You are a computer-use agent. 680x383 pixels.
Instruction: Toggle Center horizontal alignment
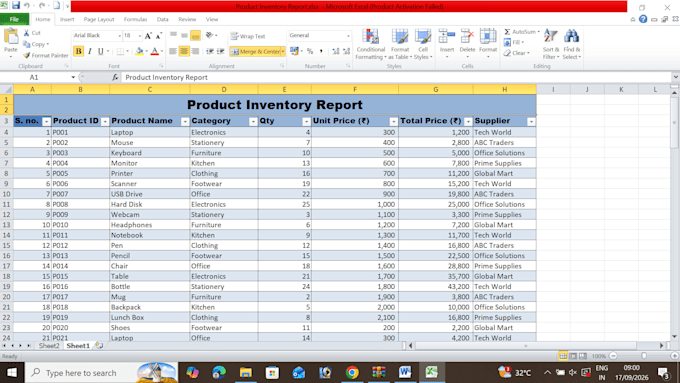[x=184, y=52]
